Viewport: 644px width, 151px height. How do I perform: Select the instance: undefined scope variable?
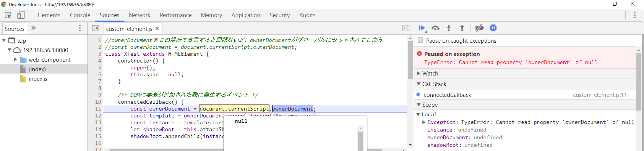pos(457,130)
